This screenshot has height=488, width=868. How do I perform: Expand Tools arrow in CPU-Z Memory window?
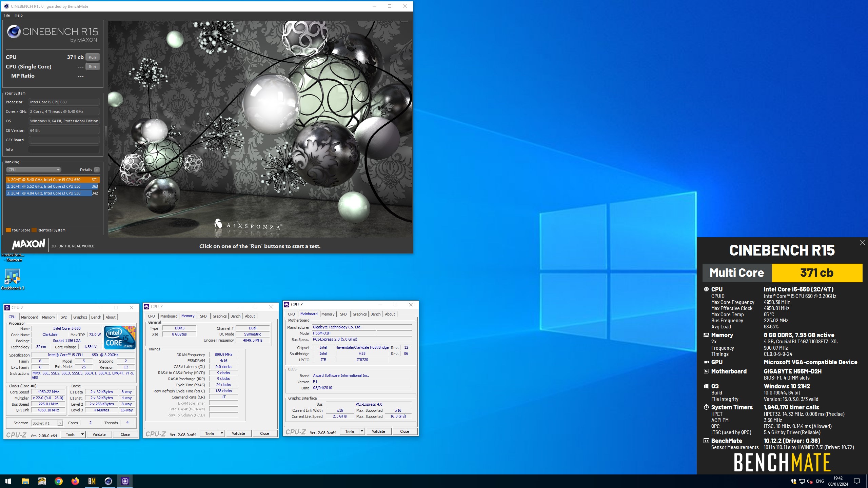pos(222,433)
